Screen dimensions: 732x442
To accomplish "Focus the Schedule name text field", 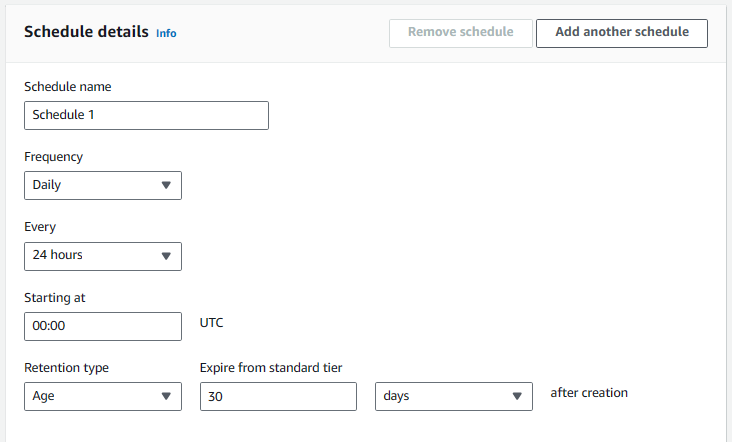I will (x=146, y=115).
